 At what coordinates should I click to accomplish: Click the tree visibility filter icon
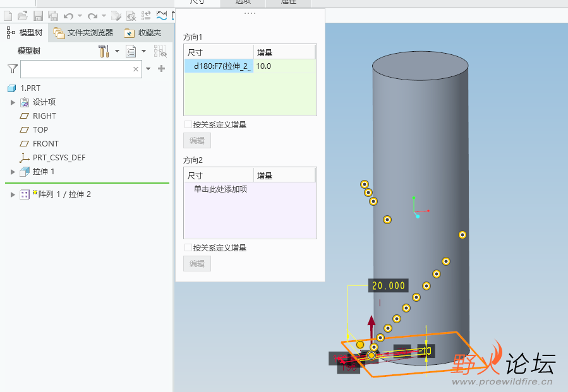coord(160,51)
